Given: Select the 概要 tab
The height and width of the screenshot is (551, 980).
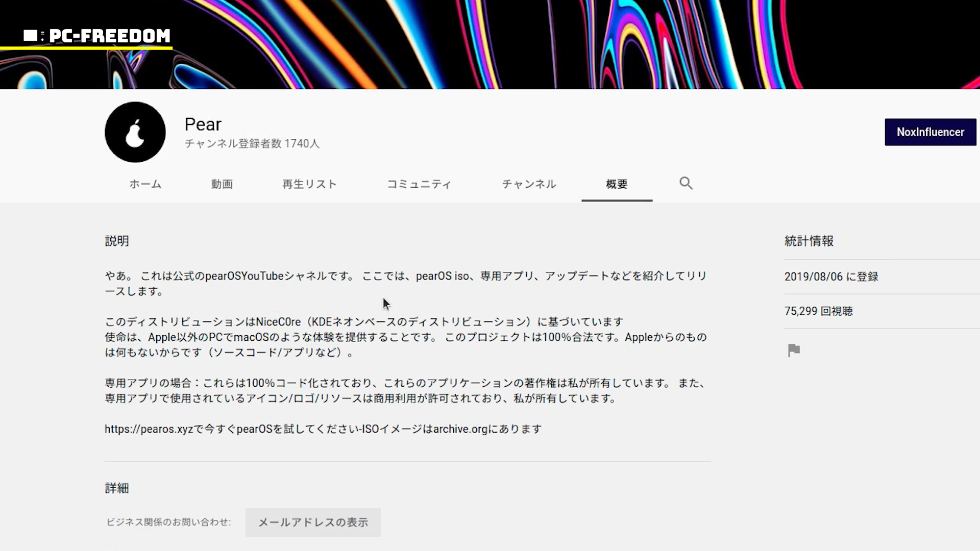Looking at the screenshot, I should tap(617, 184).
